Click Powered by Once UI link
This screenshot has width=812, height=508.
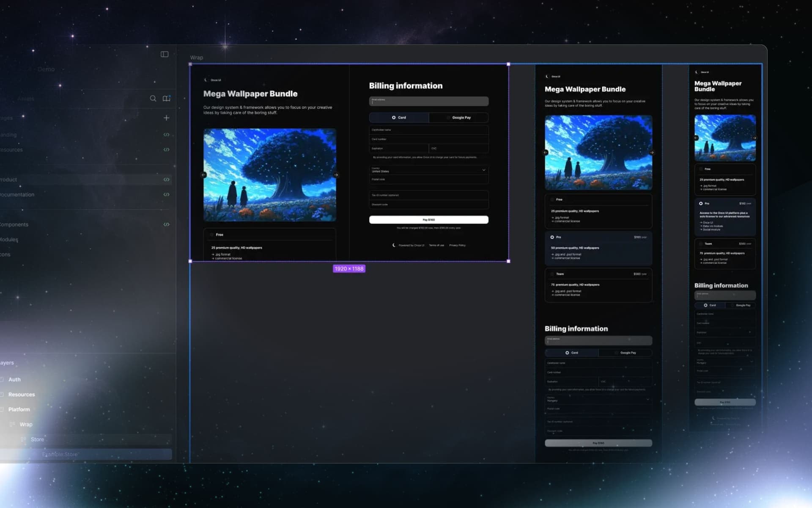[409, 245]
